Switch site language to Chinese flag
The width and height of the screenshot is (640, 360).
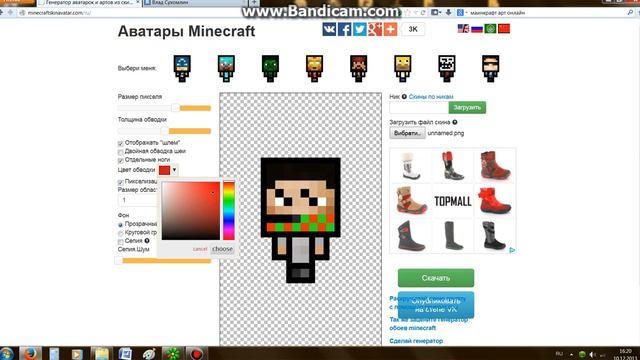click(504, 29)
